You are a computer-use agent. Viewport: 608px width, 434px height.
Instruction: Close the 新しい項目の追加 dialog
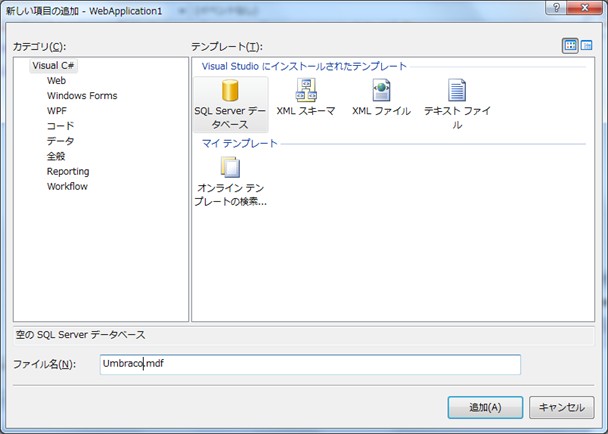point(584,8)
